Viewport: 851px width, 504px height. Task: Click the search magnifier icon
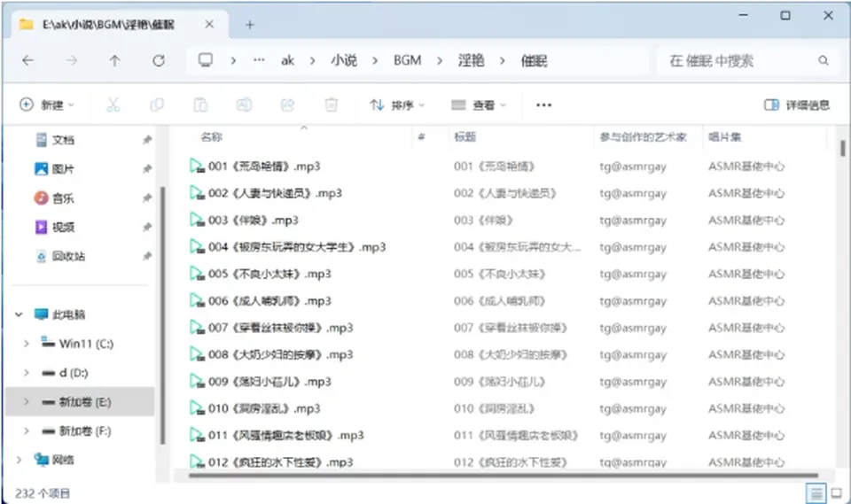tap(824, 61)
